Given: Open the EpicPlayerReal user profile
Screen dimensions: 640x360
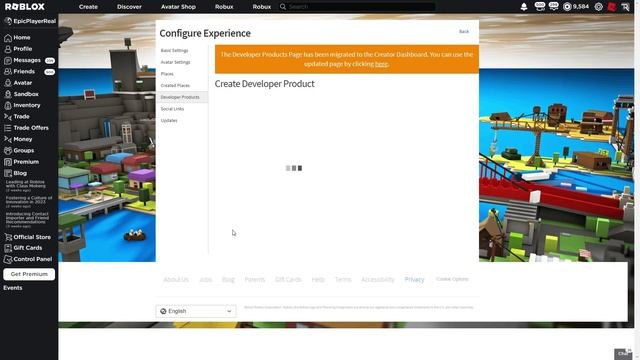Looking at the screenshot, I should [x=30, y=21].
